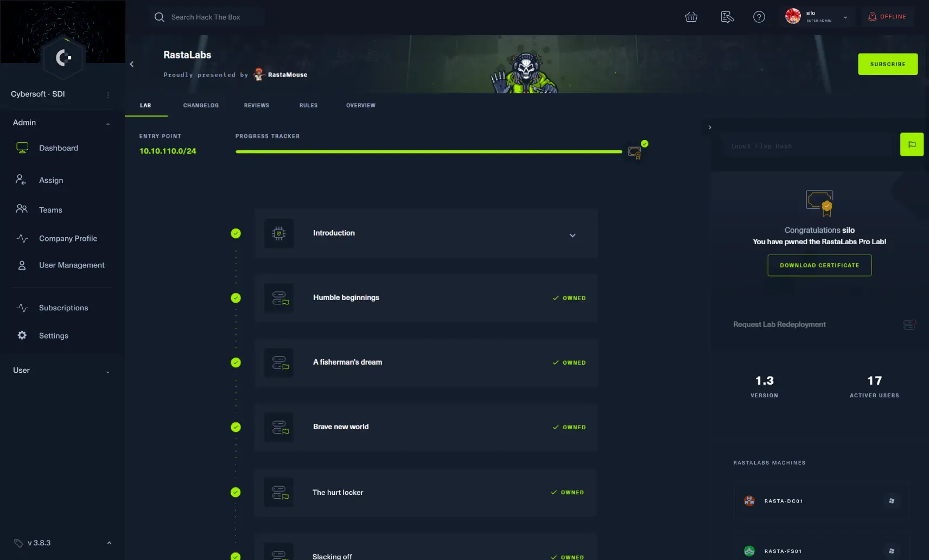Click the SUBSCRIBE button

887,64
